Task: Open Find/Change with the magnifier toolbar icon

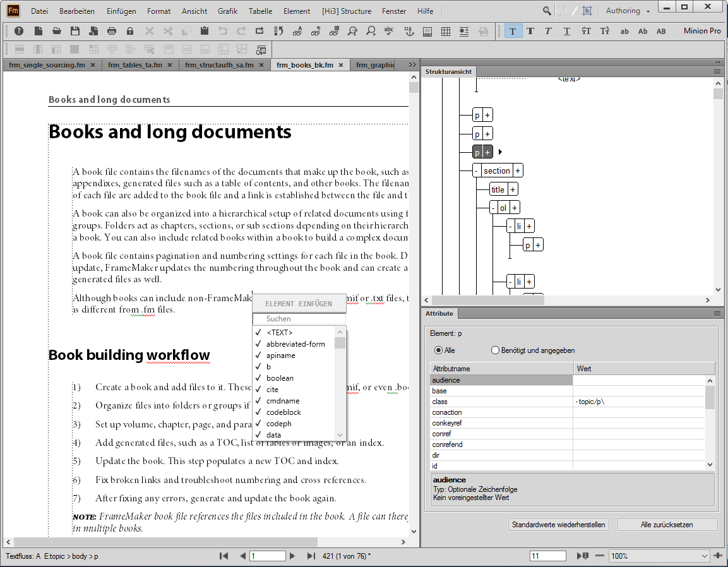Action: 371,31
